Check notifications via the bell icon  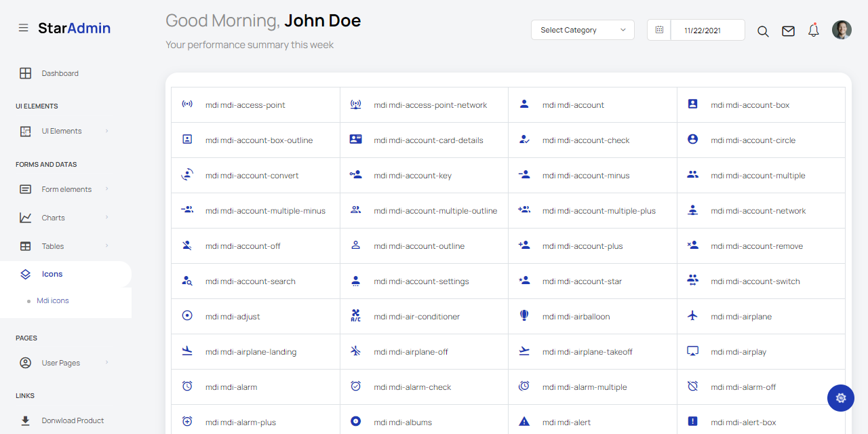[813, 30]
